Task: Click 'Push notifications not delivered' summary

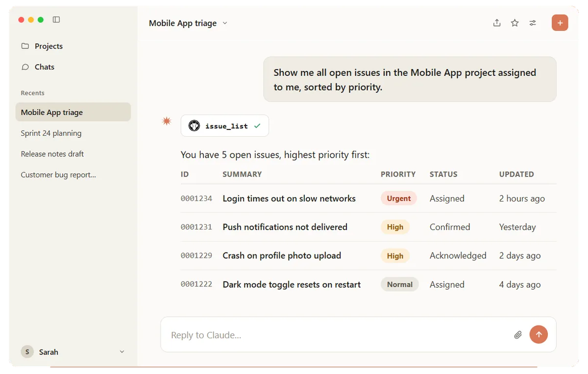Action: pyautogui.click(x=285, y=227)
